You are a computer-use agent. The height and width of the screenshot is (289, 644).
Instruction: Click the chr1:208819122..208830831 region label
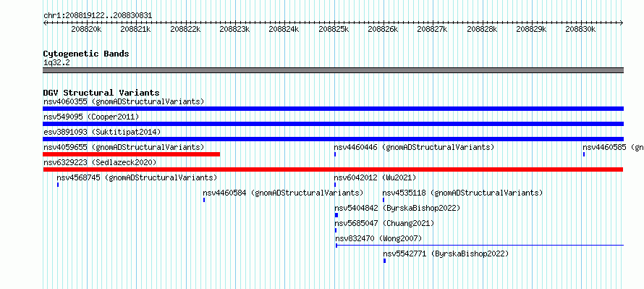(98, 16)
